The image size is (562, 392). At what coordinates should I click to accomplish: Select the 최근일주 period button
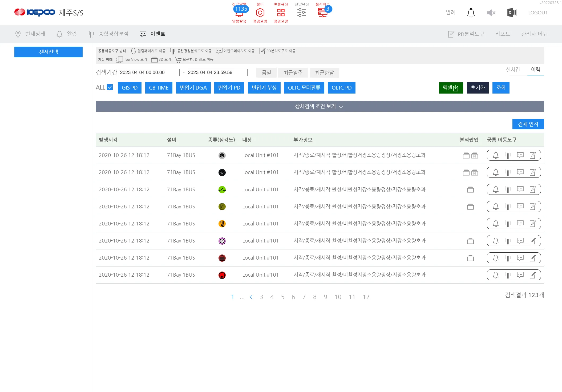(x=293, y=72)
